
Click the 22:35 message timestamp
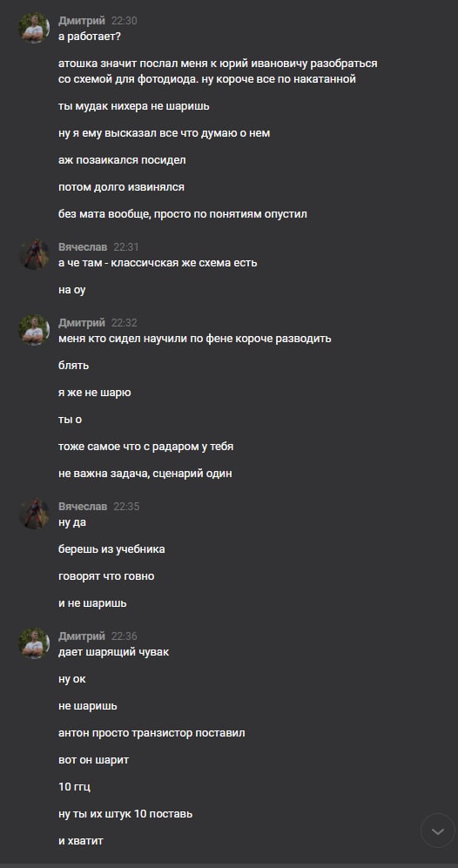coord(126,507)
